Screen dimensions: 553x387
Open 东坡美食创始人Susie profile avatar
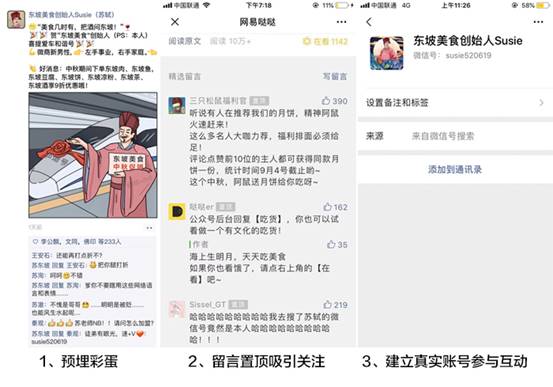(x=387, y=53)
